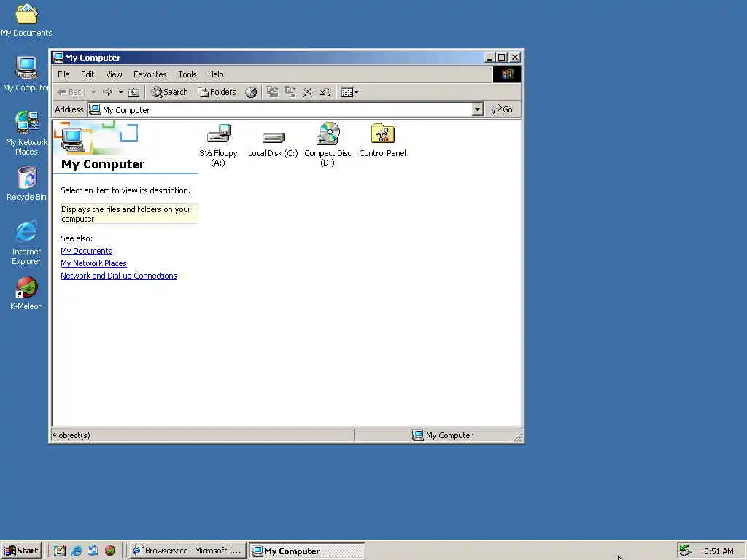Open the Back history dropdown arrow

click(x=93, y=92)
